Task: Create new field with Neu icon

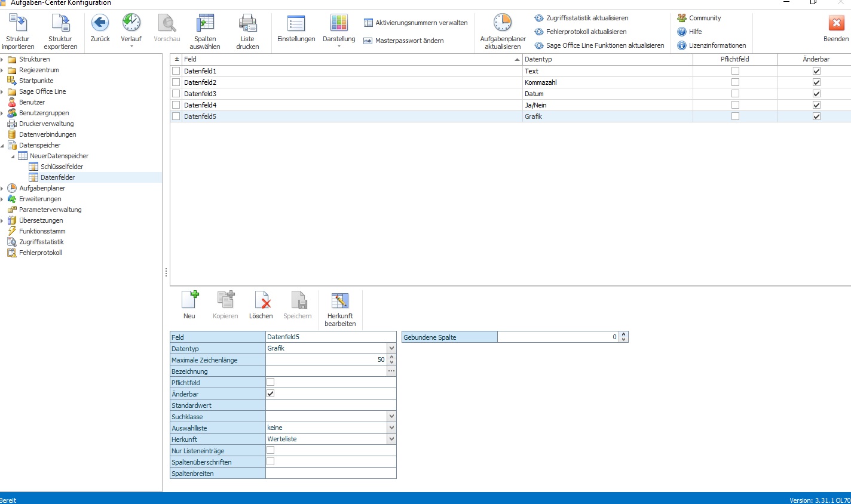Action: [x=189, y=300]
